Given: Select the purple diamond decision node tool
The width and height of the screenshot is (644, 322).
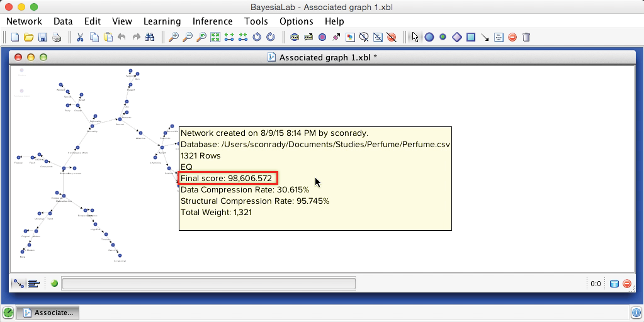Looking at the screenshot, I should pyautogui.click(x=457, y=37).
